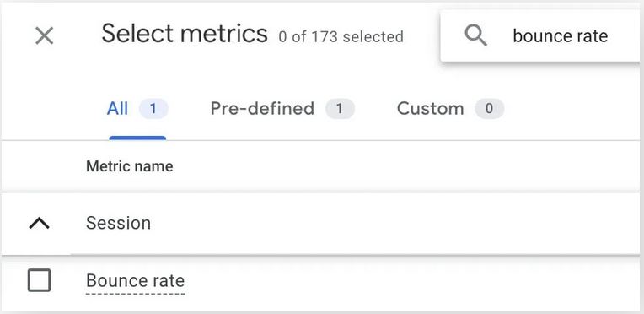Screen dimensions: 644x314
Task: Click the count badge beside Pre-defined
Action: [x=340, y=109]
